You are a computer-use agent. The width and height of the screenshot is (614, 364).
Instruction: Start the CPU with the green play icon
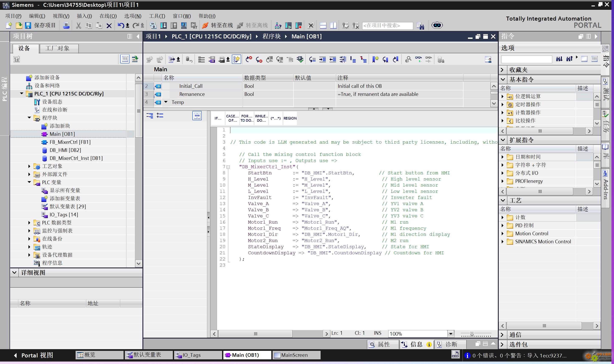(288, 25)
